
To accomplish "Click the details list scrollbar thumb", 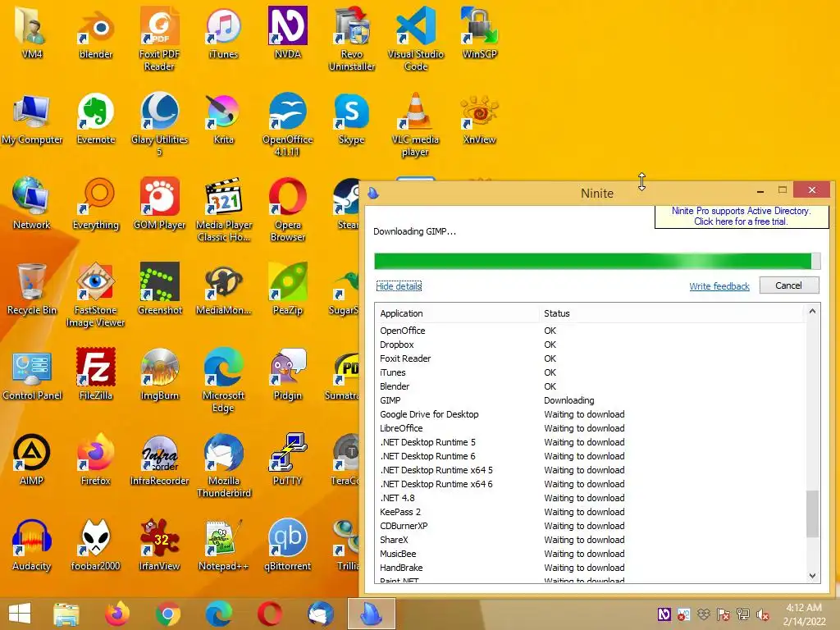I will (x=813, y=514).
